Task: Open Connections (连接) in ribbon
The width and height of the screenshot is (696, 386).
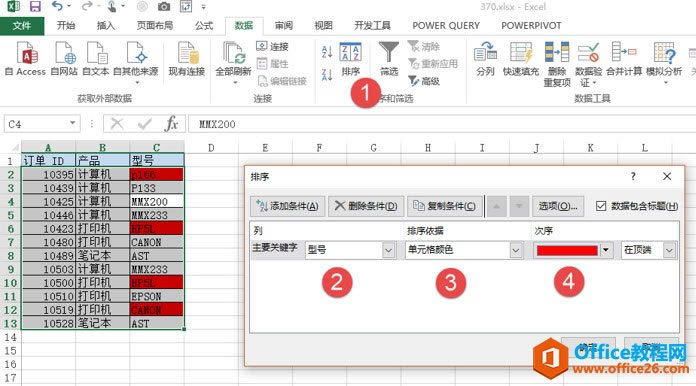Action: click(x=273, y=47)
